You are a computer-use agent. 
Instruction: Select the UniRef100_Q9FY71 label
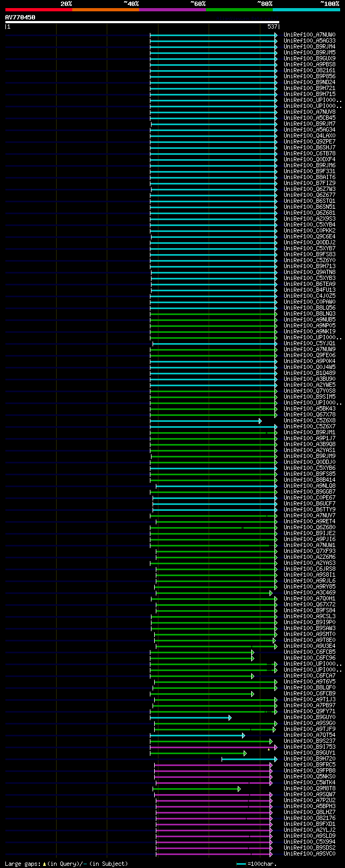pos(309,712)
